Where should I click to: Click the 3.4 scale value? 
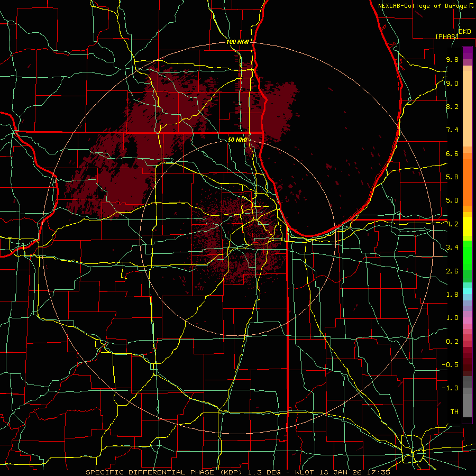tap(452, 248)
